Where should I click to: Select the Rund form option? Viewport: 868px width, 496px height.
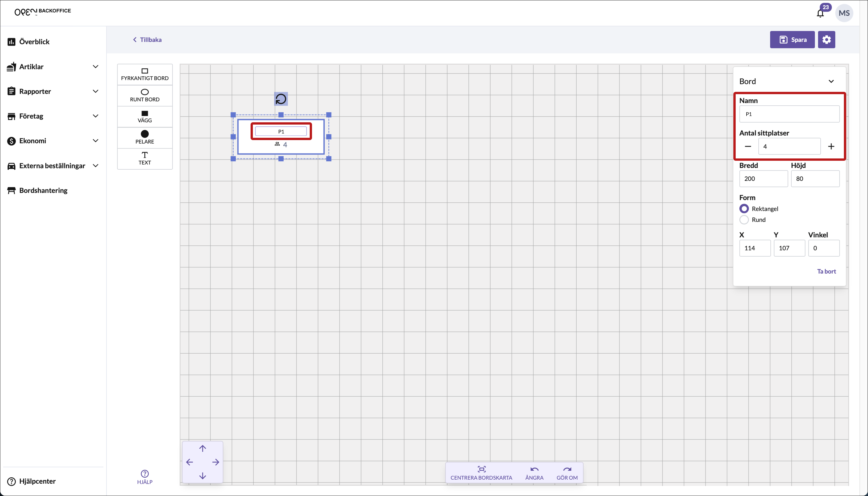(744, 220)
